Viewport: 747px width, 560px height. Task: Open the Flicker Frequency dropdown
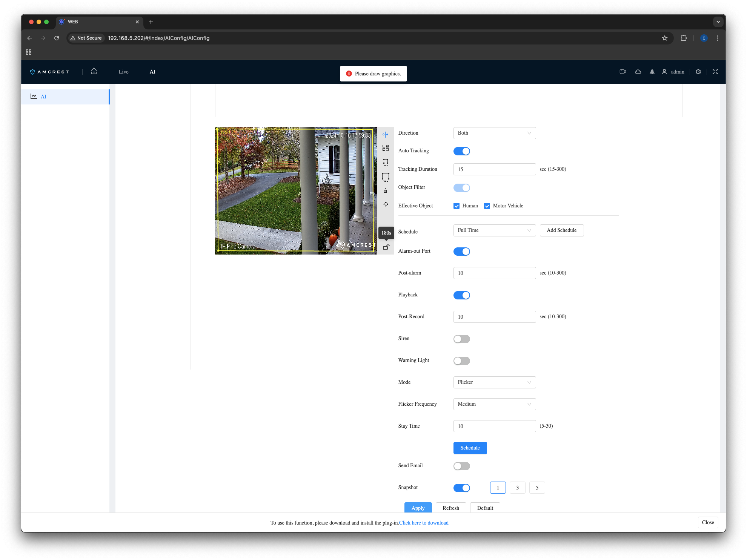coord(495,404)
